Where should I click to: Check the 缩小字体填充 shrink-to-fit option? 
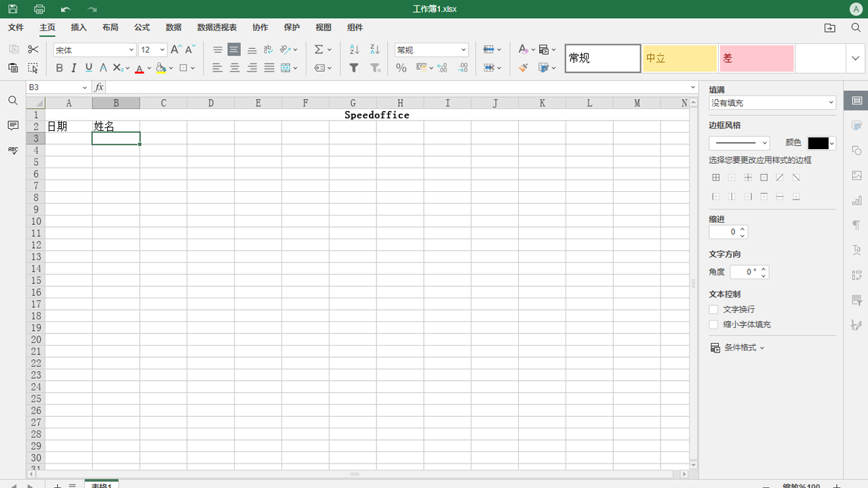[x=713, y=324]
